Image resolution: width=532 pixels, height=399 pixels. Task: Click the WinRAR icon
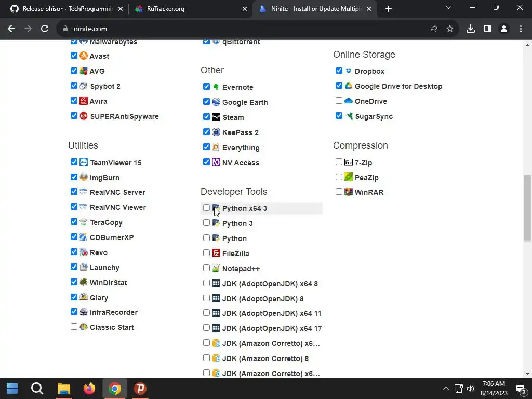point(349,192)
